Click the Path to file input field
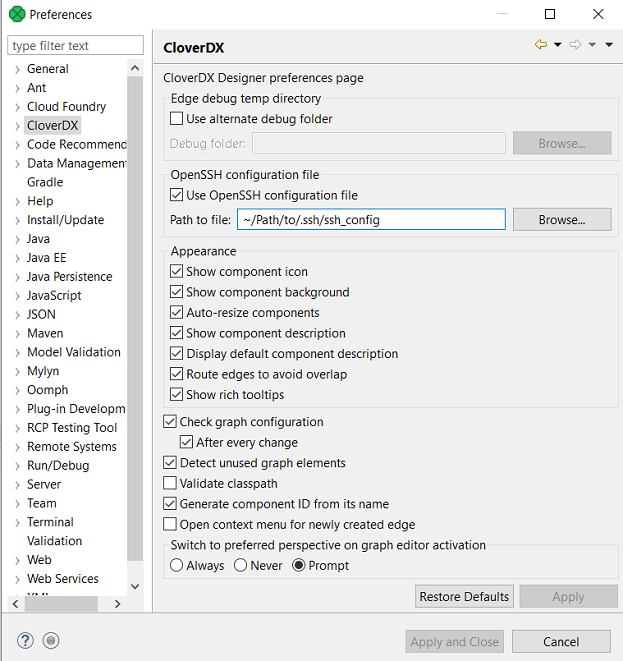 371,219
